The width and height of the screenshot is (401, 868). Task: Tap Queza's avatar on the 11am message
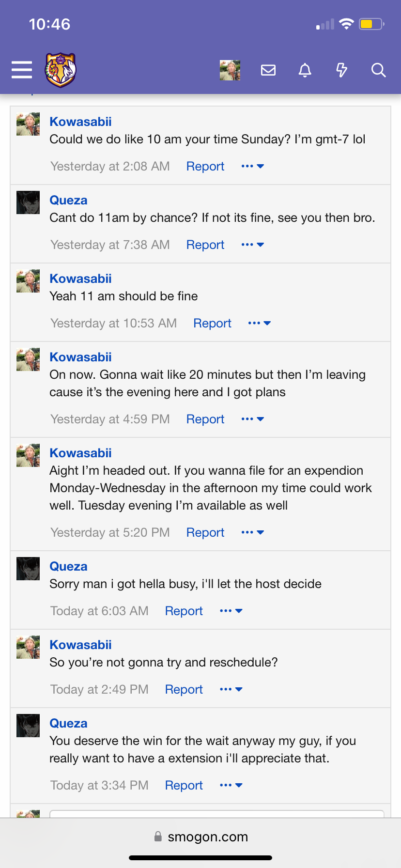tap(28, 202)
